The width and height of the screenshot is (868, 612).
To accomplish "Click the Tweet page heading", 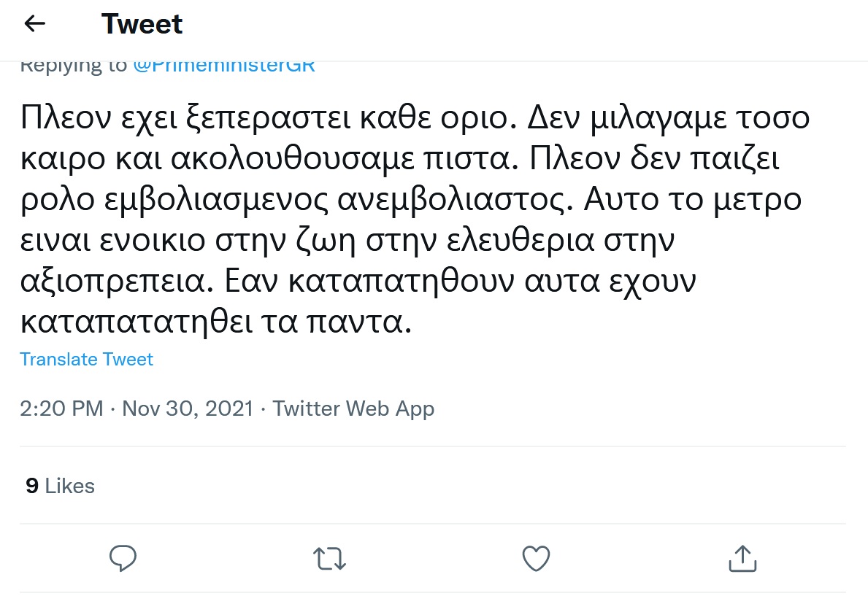I will click(x=142, y=25).
